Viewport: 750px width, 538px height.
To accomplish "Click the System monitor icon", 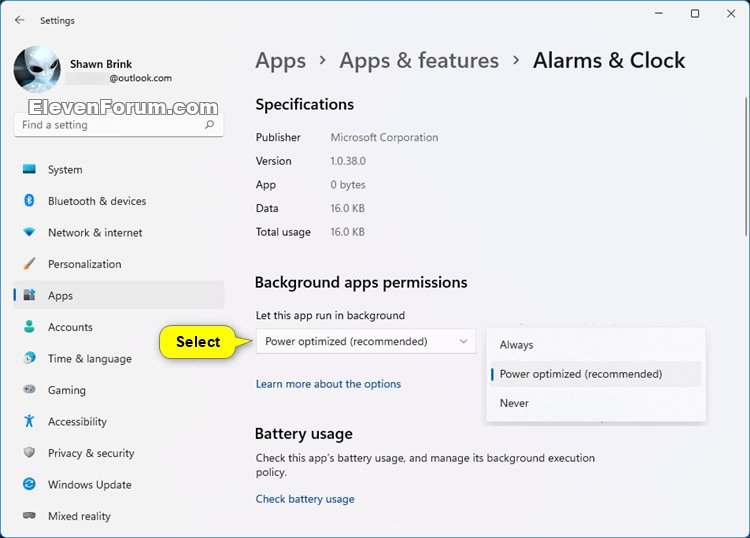I will point(29,169).
